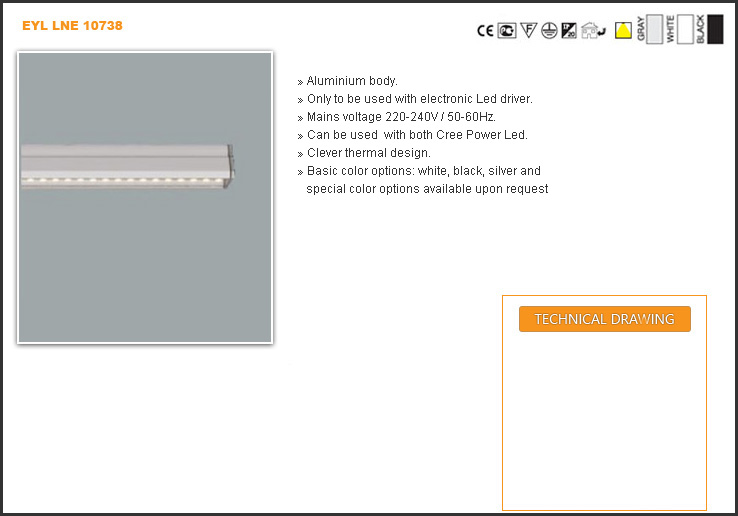Screen dimensions: 738x516
Task: Click 'Only to be used with electronic Led driver.'
Action: point(419,99)
